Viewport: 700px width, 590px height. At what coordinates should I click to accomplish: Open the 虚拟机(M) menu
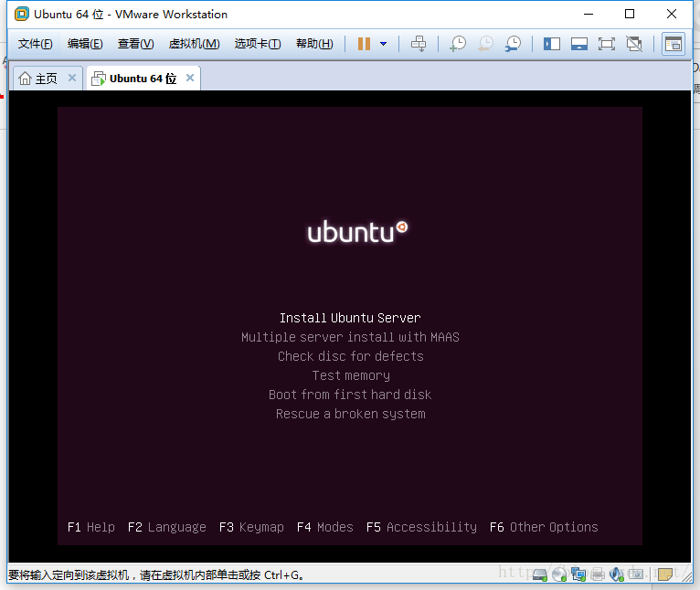(195, 44)
